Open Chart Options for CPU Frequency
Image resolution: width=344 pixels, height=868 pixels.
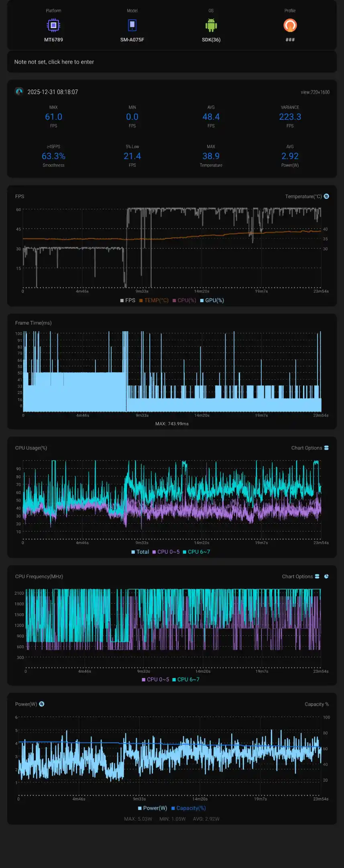(x=300, y=576)
